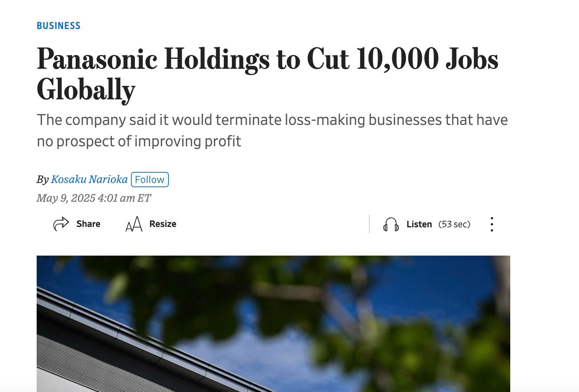Click the May 9, 2025 timestamp
The width and height of the screenshot is (579, 392).
pyautogui.click(x=94, y=198)
